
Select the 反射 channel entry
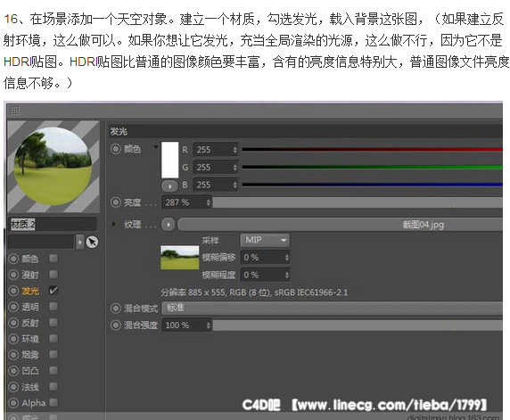tap(30, 323)
